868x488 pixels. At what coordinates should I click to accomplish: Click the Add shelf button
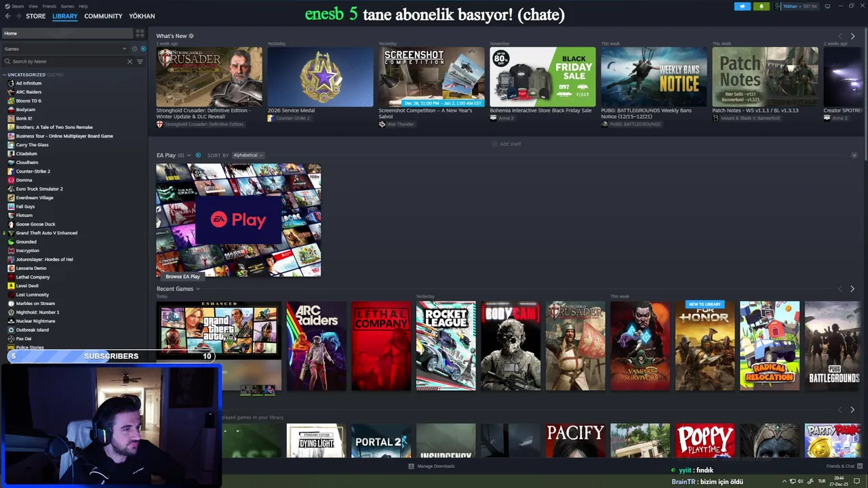point(507,144)
